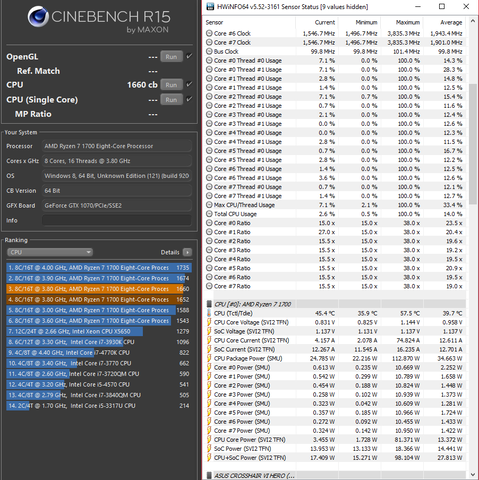
Task: Click the lightning icon for SoC Voltage
Action: (x=209, y=331)
